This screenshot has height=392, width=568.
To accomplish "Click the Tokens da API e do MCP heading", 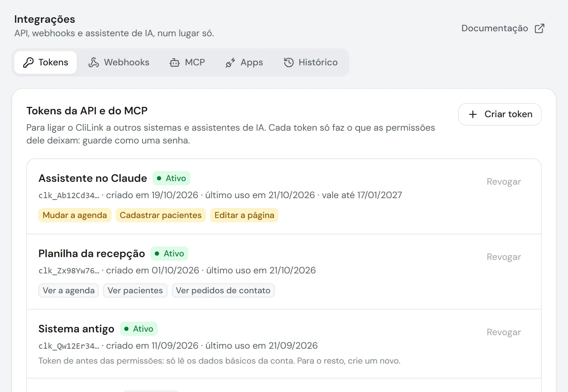I will click(x=87, y=111).
